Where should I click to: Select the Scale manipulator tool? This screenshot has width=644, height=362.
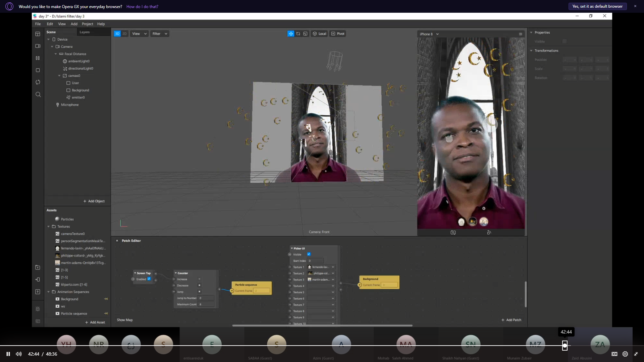pos(305,34)
